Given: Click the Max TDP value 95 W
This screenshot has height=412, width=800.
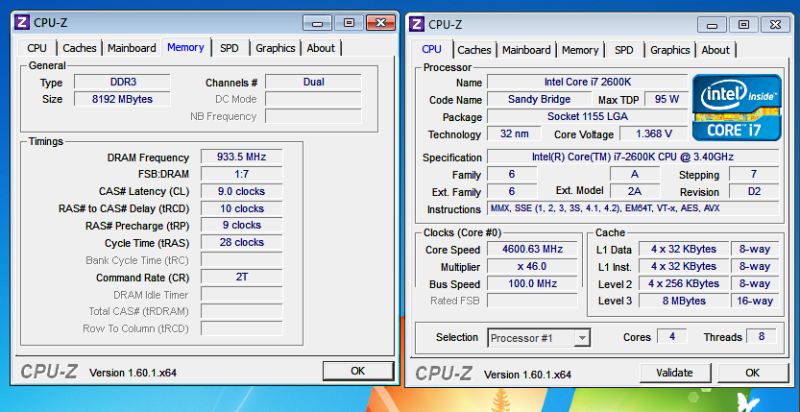Looking at the screenshot, I should [666, 99].
